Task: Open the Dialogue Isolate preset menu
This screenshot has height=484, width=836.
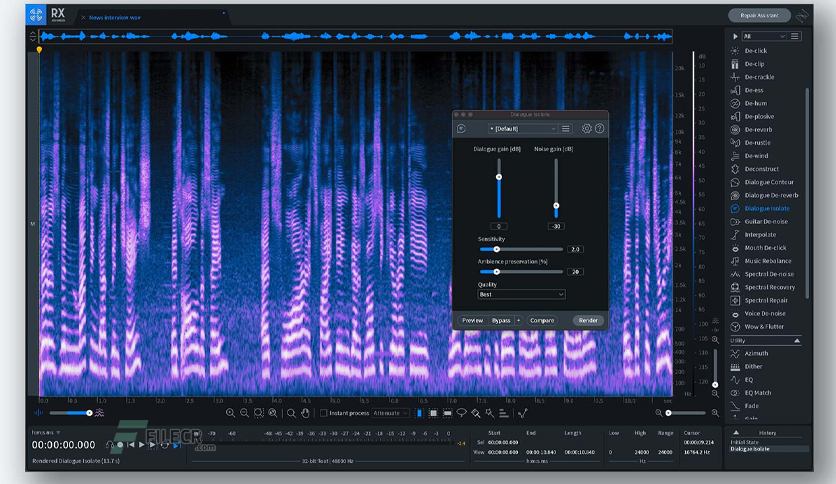Action: 566,128
